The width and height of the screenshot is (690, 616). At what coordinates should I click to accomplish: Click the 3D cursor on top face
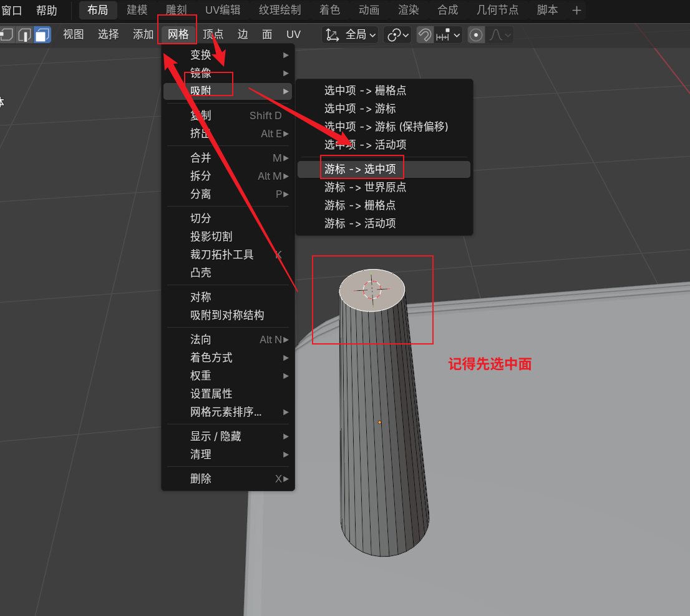372,290
